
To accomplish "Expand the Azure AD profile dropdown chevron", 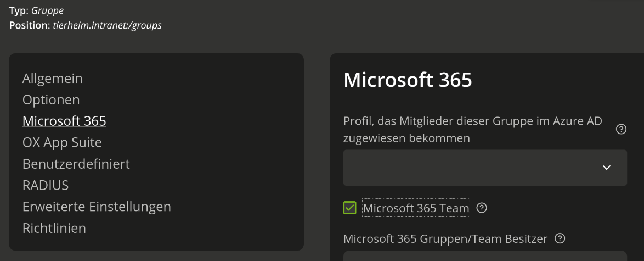I will [x=606, y=168].
